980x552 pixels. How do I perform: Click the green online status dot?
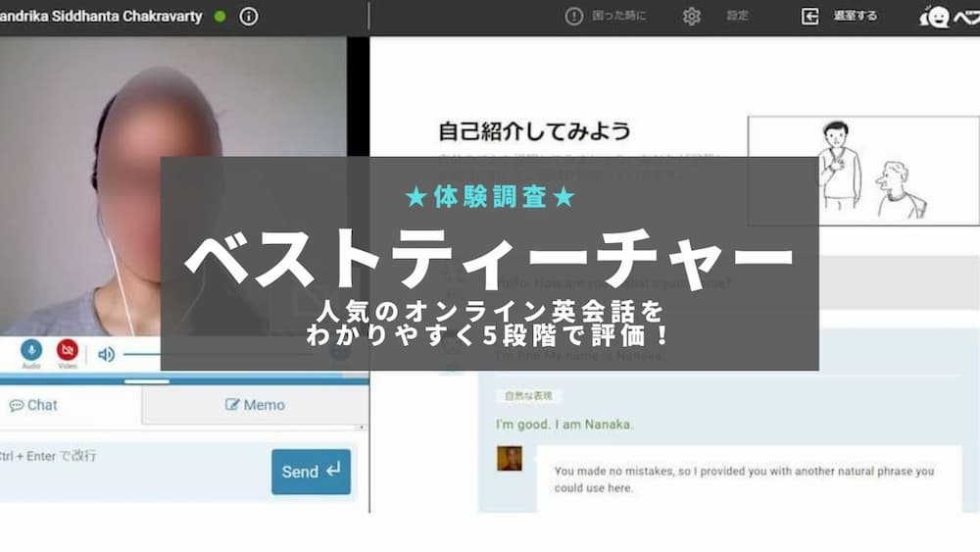(x=220, y=17)
